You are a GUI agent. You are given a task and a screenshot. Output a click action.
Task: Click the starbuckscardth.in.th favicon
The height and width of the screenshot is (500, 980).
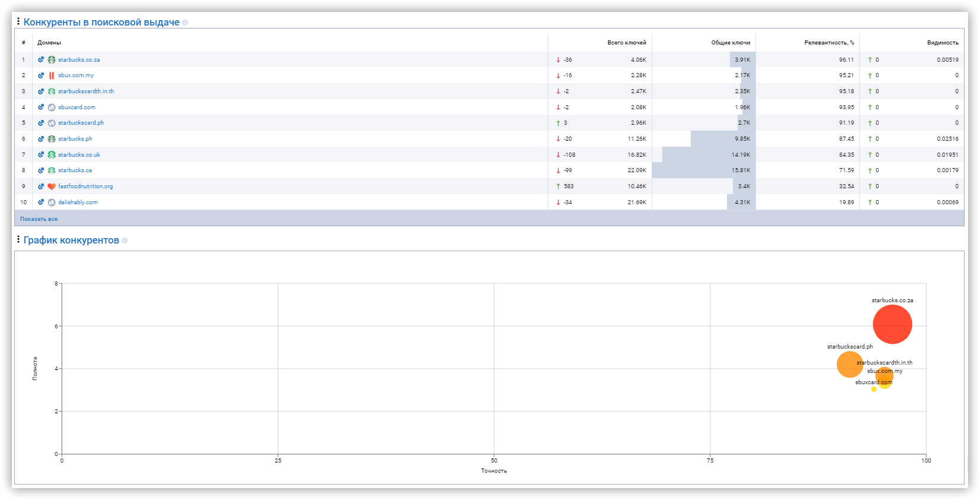pos(52,91)
